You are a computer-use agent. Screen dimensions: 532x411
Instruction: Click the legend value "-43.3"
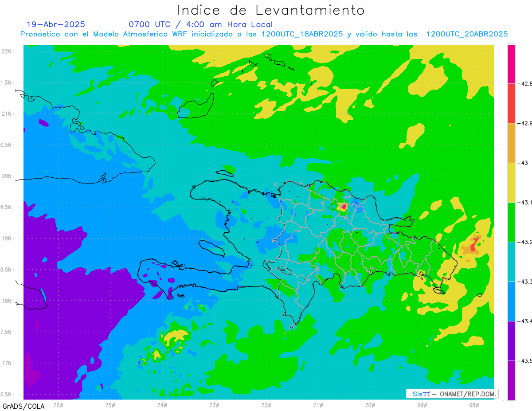524,282
